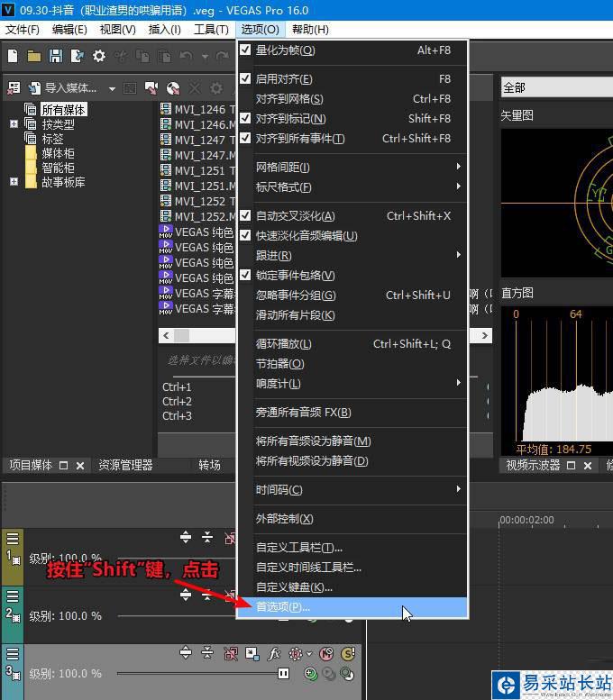
Task: Click track 1 maximize height icon
Action: click(x=186, y=537)
